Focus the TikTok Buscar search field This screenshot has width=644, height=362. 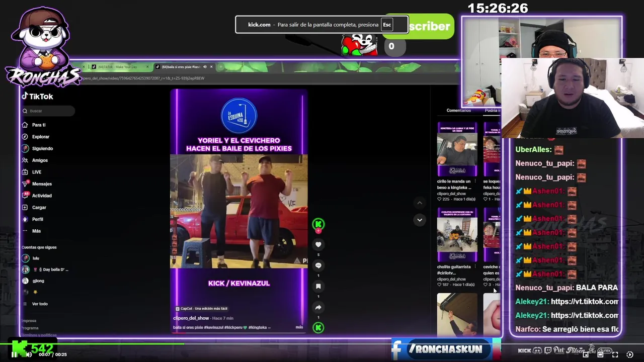[x=48, y=111]
